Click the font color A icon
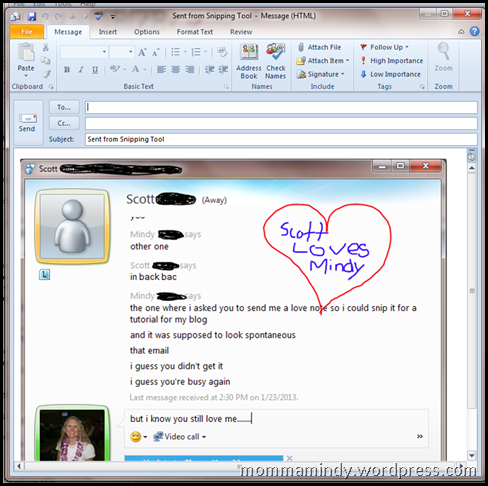The width and height of the screenshot is (488, 486). pos(135,69)
